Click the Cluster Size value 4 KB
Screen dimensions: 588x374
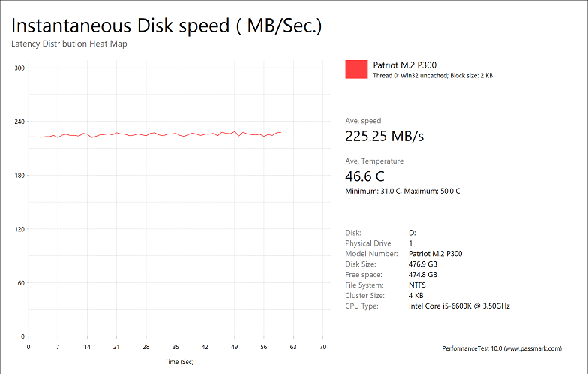pos(417,296)
